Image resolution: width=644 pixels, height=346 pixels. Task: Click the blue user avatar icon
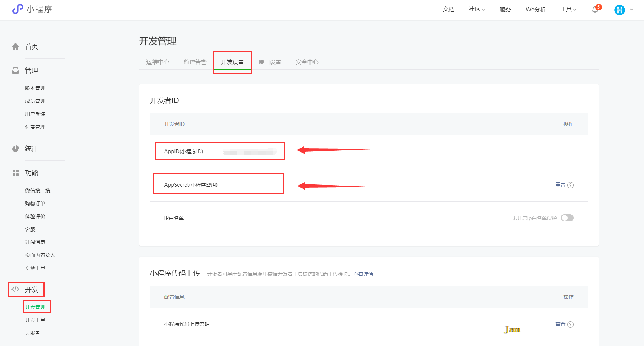coord(620,10)
